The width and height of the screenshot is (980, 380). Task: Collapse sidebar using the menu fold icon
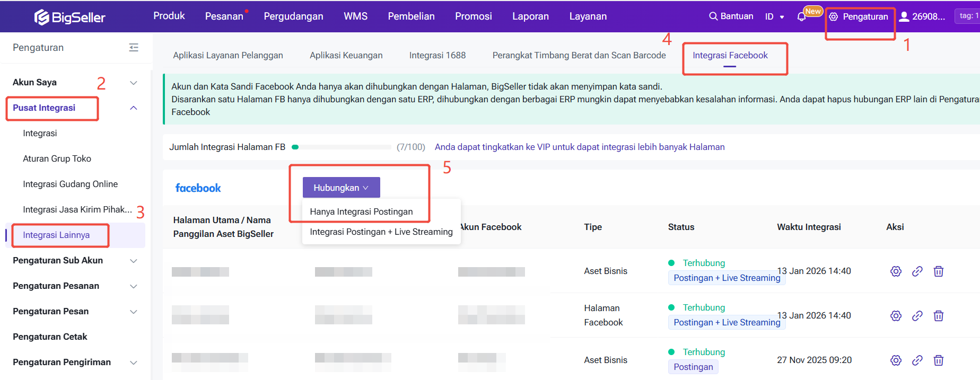click(x=134, y=48)
